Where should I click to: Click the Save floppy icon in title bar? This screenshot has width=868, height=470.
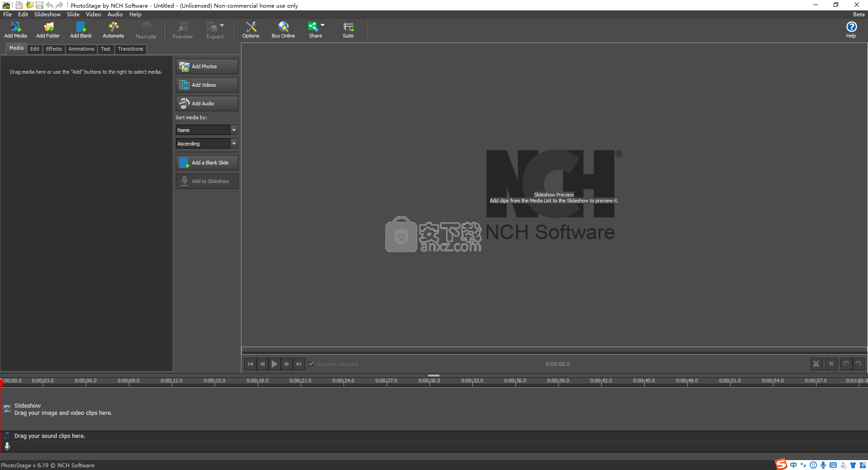coord(39,5)
